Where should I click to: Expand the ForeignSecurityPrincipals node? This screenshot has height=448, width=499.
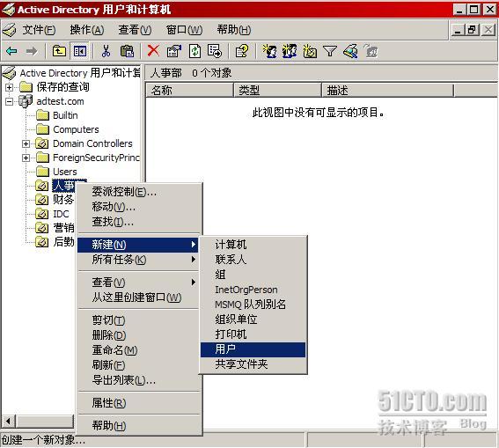pyautogui.click(x=26, y=158)
